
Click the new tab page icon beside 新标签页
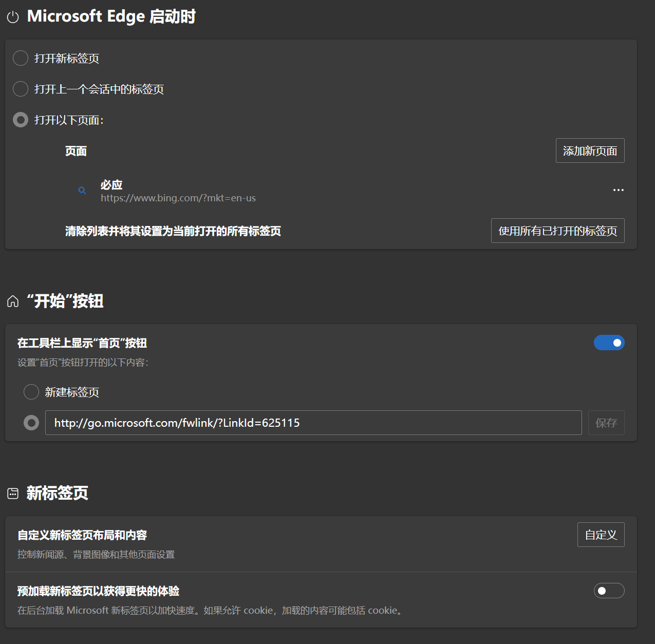point(13,494)
